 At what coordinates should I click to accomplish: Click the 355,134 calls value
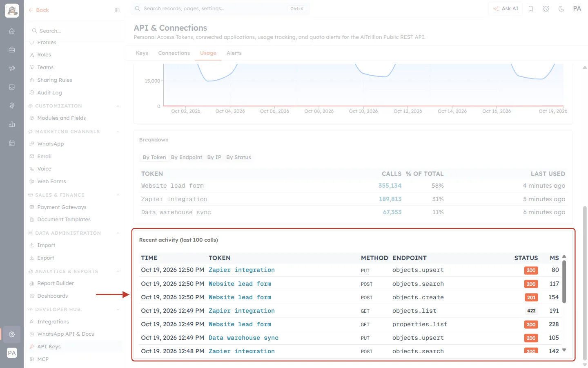pos(390,186)
